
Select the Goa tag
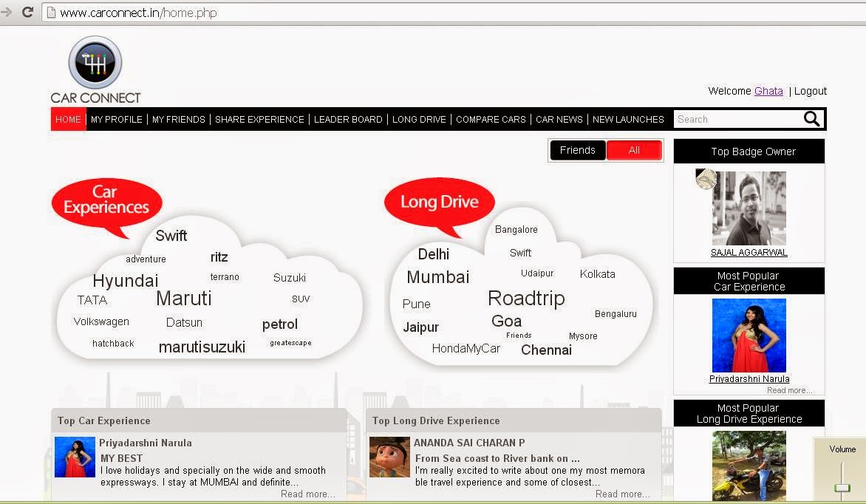coord(506,321)
